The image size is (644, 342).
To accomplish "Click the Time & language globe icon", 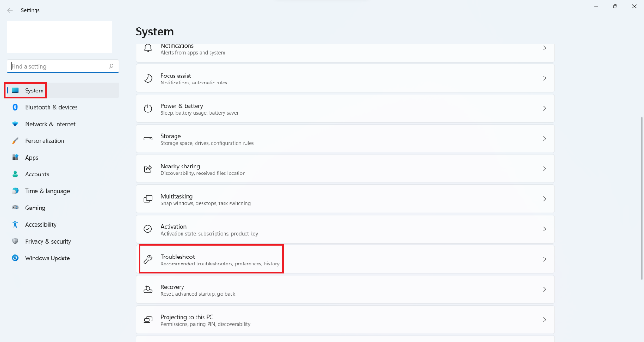I will (15, 191).
